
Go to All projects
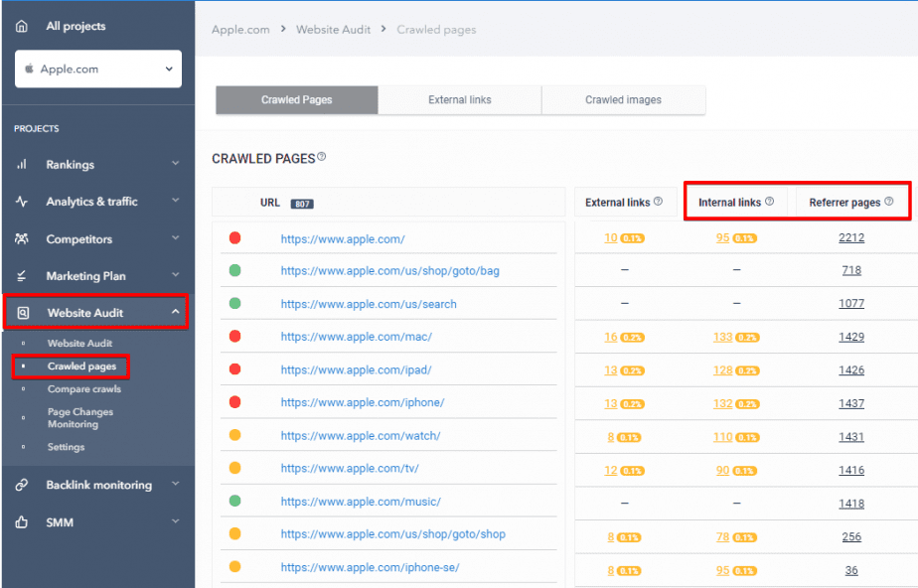click(76, 27)
